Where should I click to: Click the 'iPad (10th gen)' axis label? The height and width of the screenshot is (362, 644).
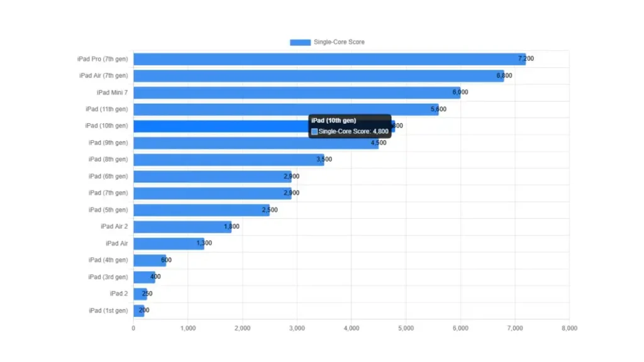click(x=107, y=126)
